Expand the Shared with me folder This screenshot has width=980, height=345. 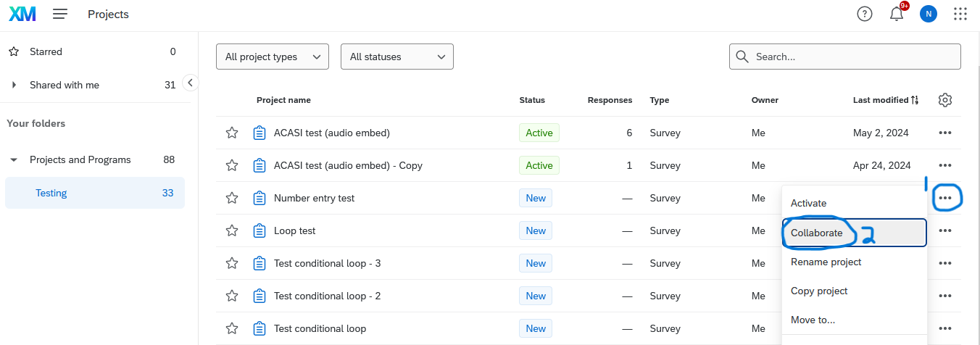click(14, 85)
